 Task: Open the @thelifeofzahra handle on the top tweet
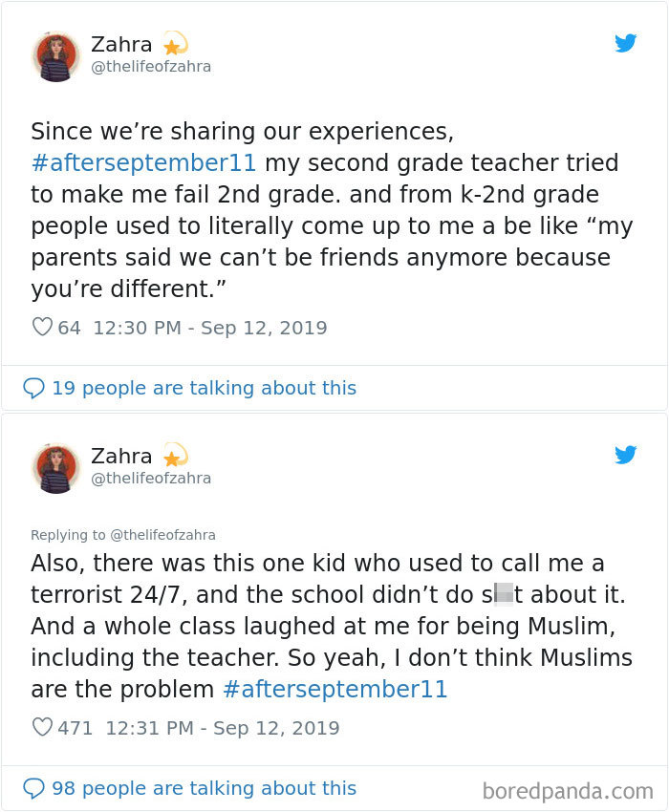point(149,66)
